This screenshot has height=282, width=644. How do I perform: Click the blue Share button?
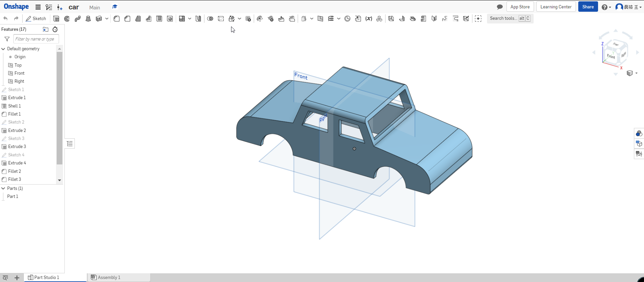(588, 7)
